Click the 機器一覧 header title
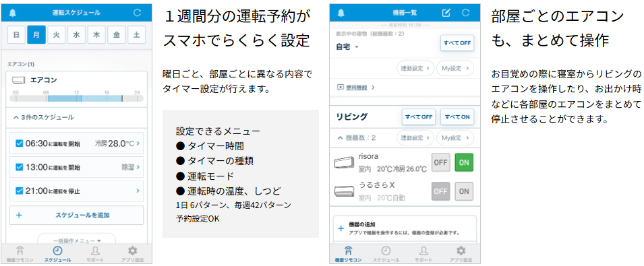The height and width of the screenshot is (266, 644). point(405,13)
